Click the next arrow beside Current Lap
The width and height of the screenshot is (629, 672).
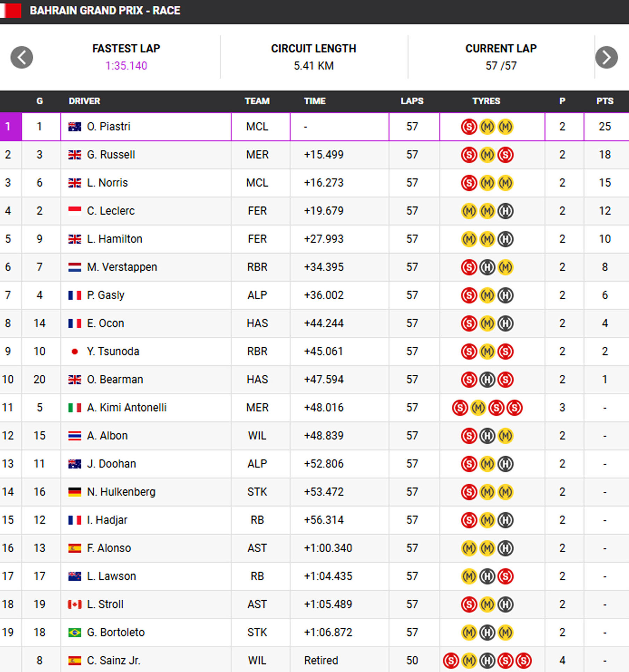coord(606,57)
